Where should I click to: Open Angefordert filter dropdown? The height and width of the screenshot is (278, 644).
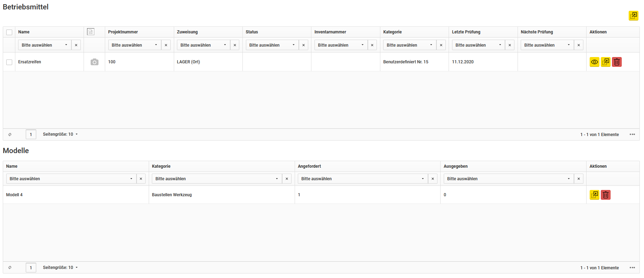click(363, 179)
